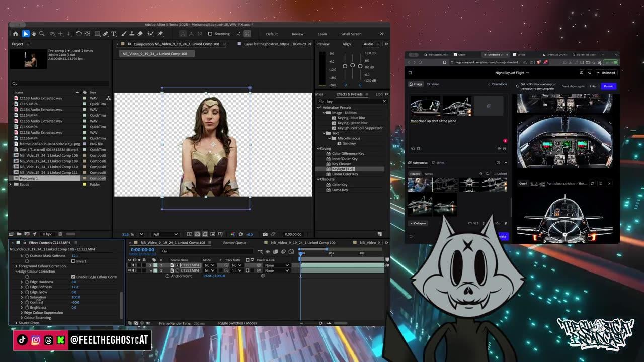Click the Upload button in Runway

pyautogui.click(x=500, y=174)
